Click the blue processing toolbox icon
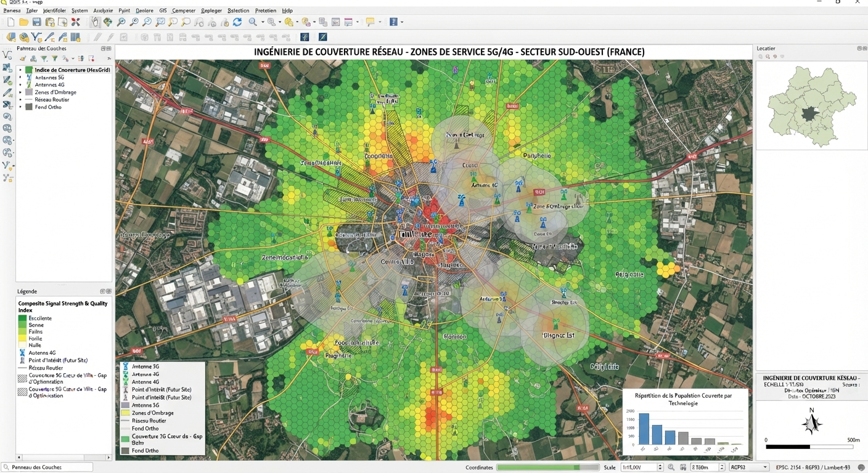 (x=394, y=22)
